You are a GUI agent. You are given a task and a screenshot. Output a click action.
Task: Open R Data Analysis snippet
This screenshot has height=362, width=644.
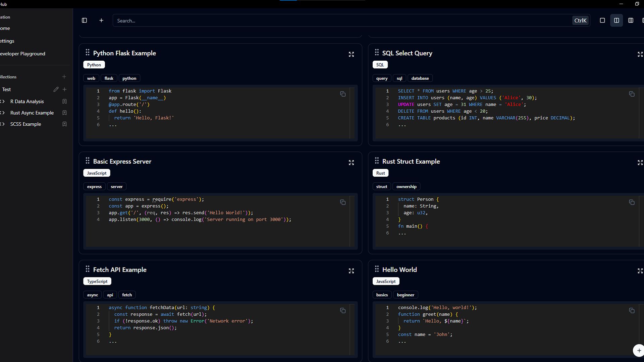click(x=27, y=102)
